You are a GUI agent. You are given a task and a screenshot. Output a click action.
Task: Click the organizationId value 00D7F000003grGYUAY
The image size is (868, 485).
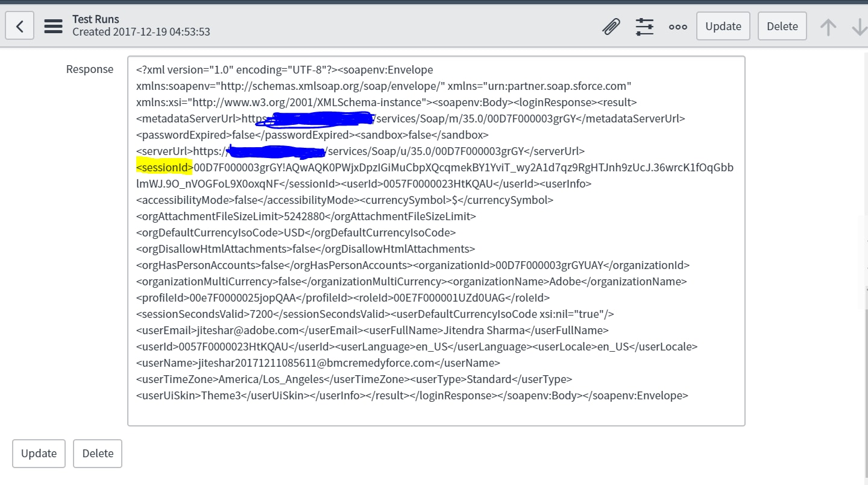(549, 265)
